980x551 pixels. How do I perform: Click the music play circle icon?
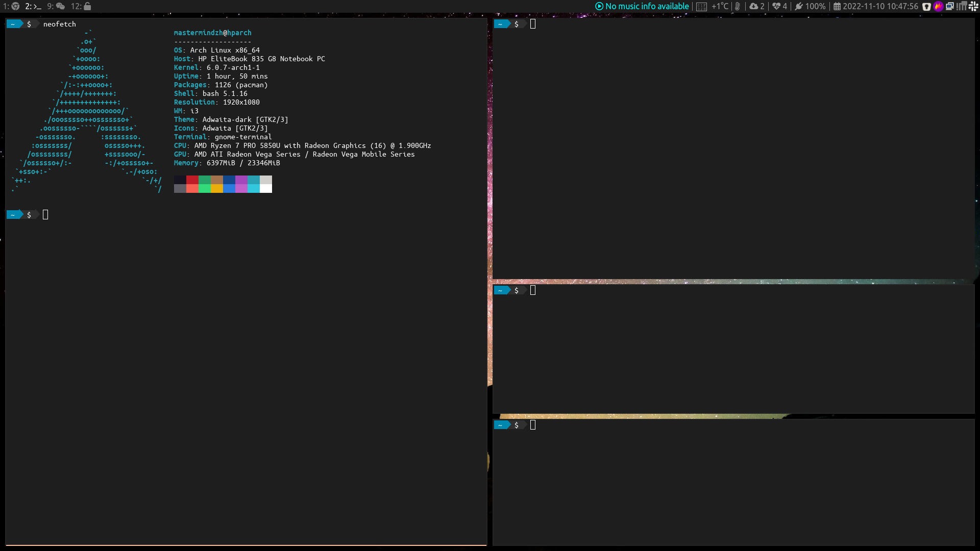(599, 6)
